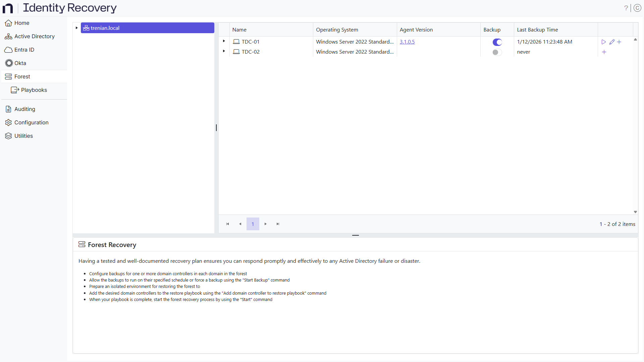Edit TDC-01 settings with the pencil icon
Screen dimensions: 644x362
(x=611, y=42)
